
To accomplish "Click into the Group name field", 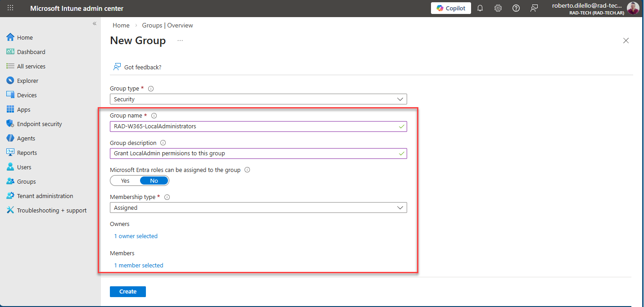I will pyautogui.click(x=252, y=126).
